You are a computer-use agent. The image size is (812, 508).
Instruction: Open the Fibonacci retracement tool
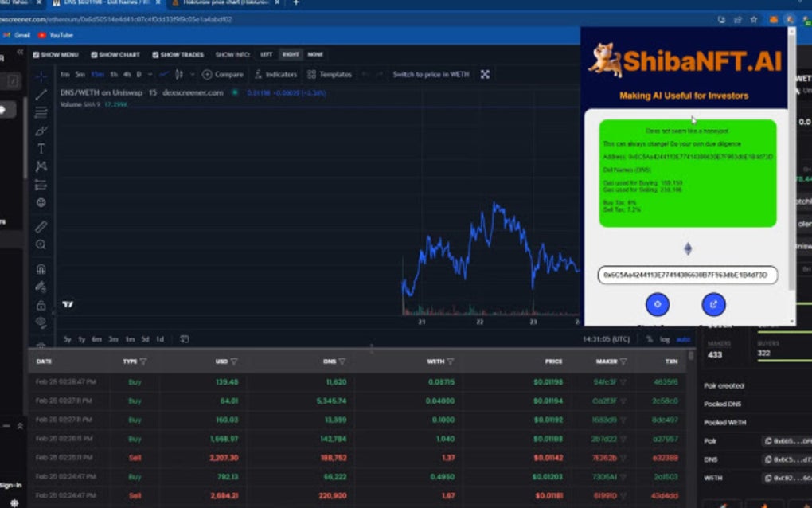tap(41, 112)
